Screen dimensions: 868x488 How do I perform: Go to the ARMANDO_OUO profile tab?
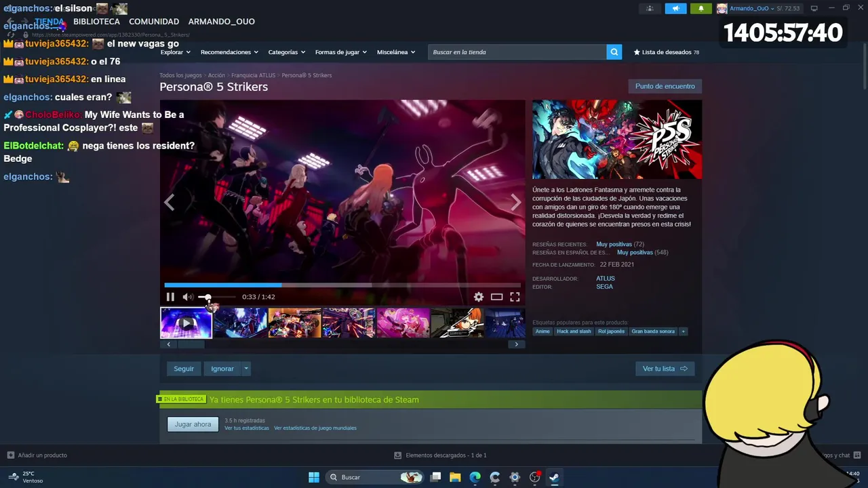222,22
